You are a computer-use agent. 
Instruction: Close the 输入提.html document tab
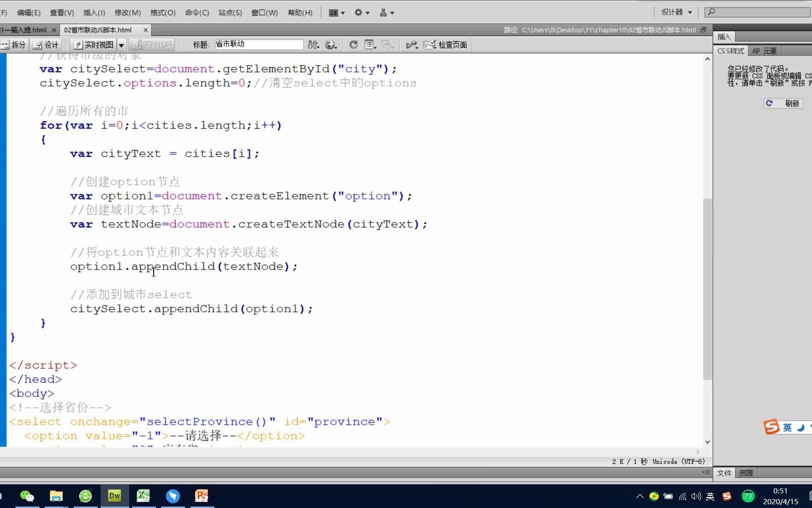(54, 30)
